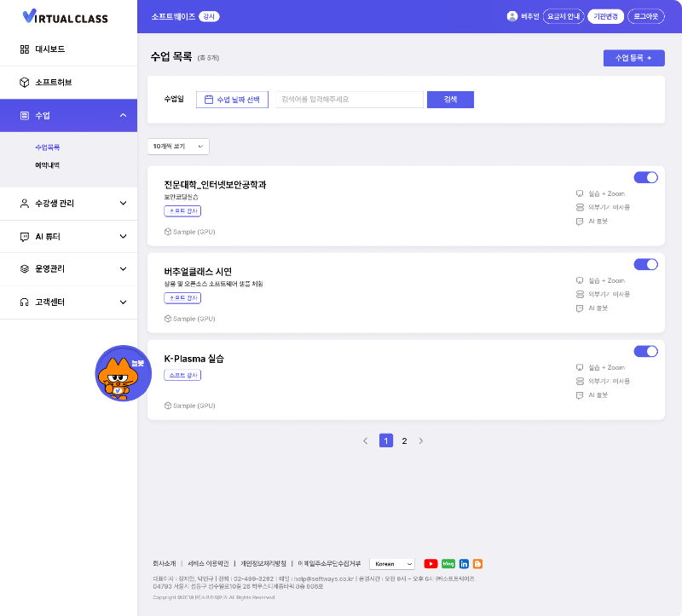This screenshot has height=616, width=682.
Task: Open the Korean language selector
Action: pyautogui.click(x=392, y=563)
